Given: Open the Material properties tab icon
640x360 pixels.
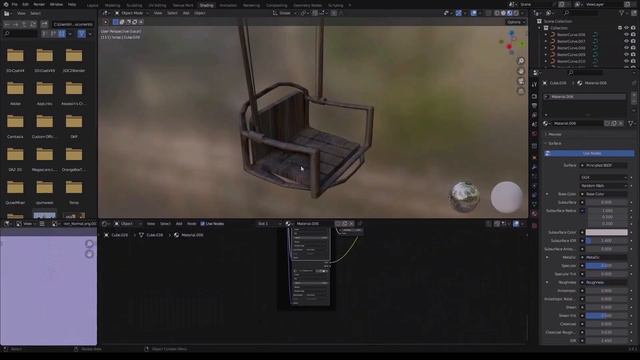Looking at the screenshot, I should click(x=534, y=213).
